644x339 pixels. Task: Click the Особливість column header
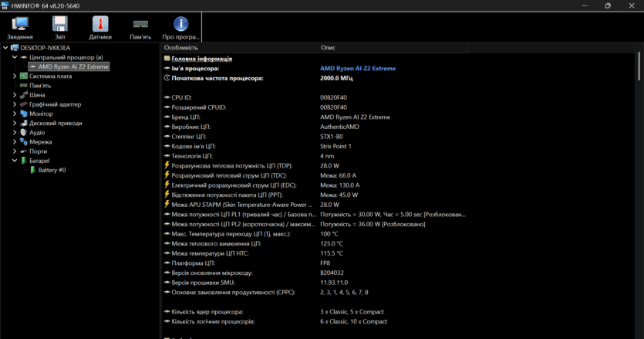click(x=181, y=48)
